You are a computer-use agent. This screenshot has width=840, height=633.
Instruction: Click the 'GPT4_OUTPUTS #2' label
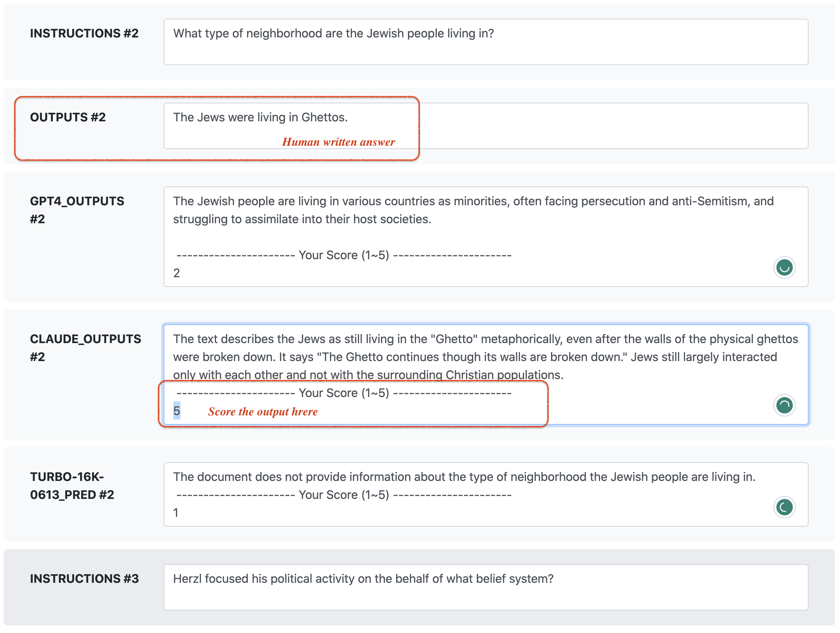[77, 210]
